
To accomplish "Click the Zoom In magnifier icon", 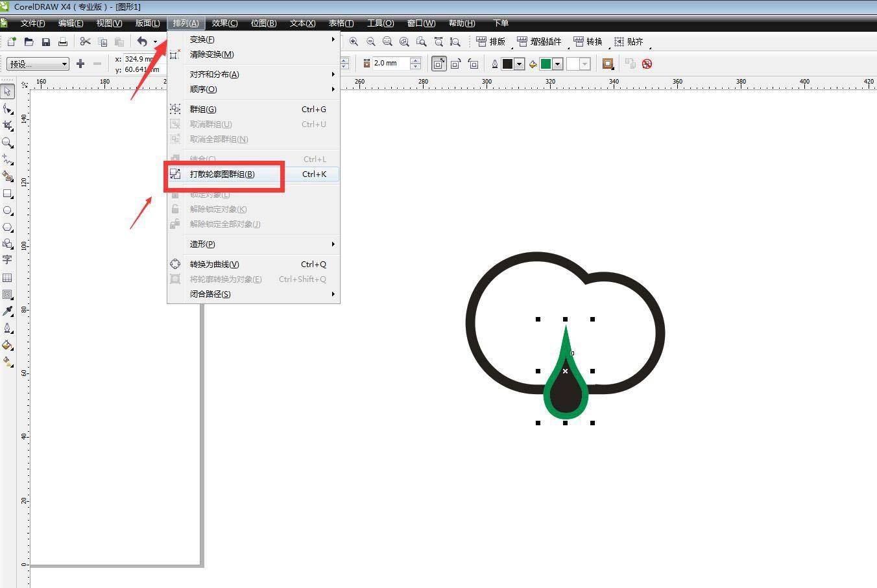I will [x=354, y=42].
